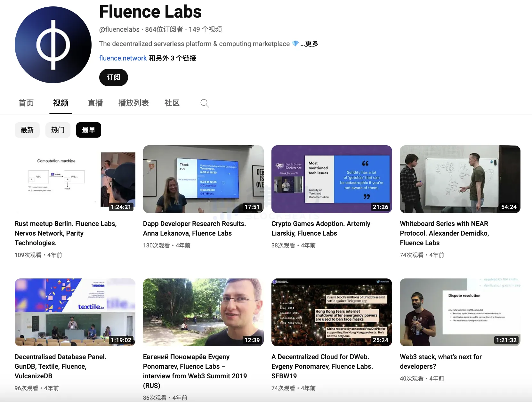Select the 最早 sort filter chip
Screen dimensions: 532x402
click(x=89, y=130)
